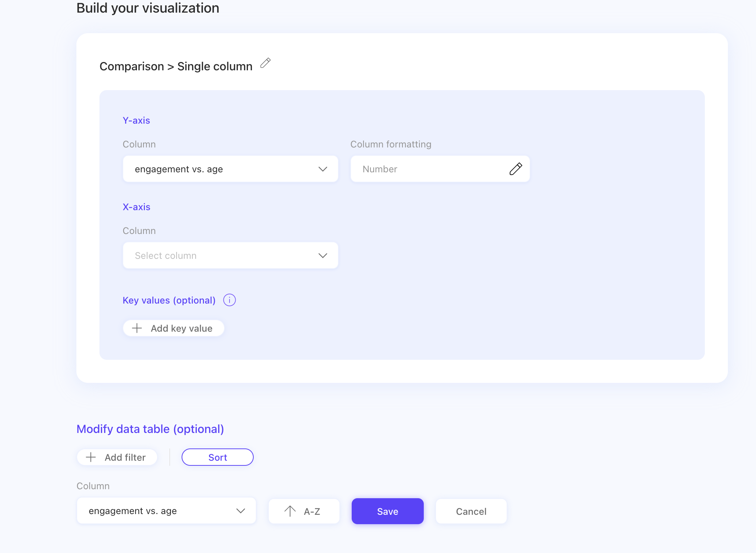Click chevron arrow of Y-axis column dropdown

point(323,169)
